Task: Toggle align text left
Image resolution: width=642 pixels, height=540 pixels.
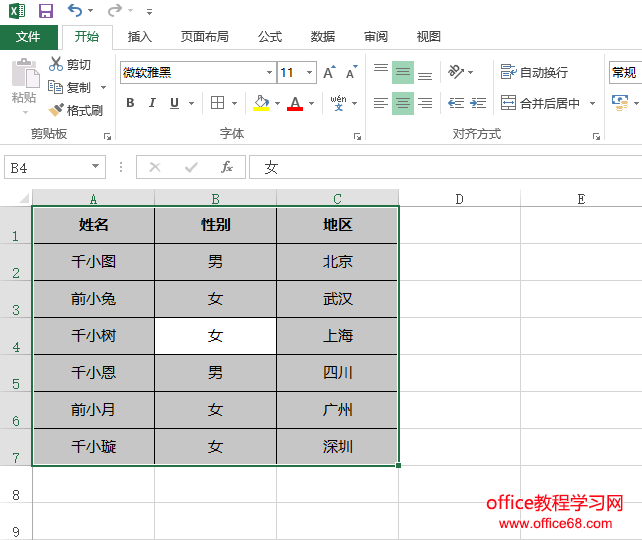Action: click(x=381, y=103)
